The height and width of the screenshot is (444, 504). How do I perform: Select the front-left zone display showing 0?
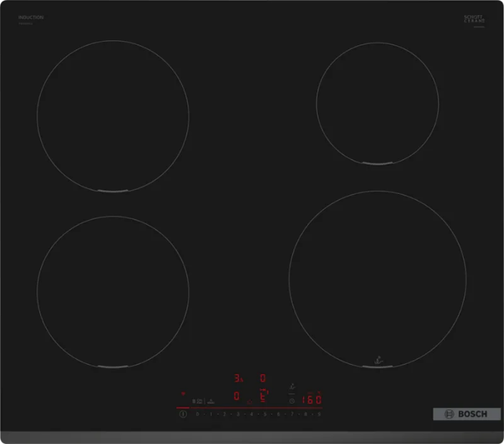pyautogui.click(x=237, y=396)
